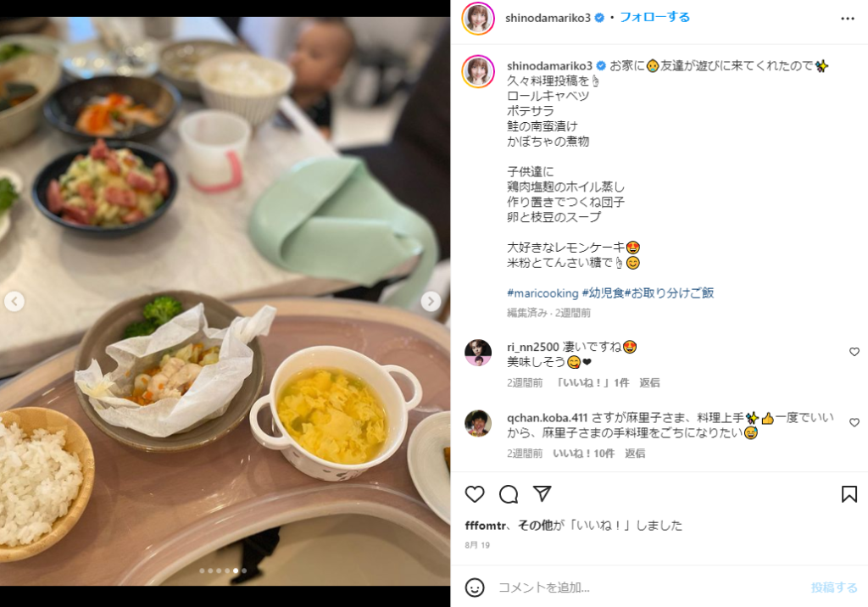Viewport: 868px width, 607px height.
Task: Go to next photo with right arrow
Action: 431,301
